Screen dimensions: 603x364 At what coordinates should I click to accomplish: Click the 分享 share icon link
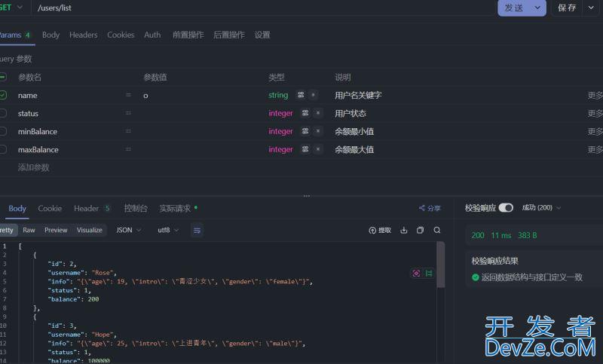point(430,208)
